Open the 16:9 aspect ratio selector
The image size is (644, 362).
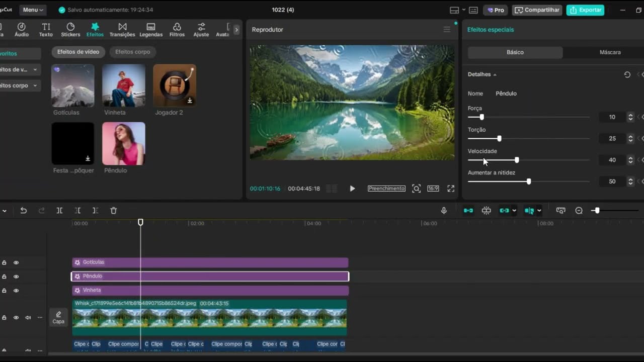pyautogui.click(x=433, y=189)
